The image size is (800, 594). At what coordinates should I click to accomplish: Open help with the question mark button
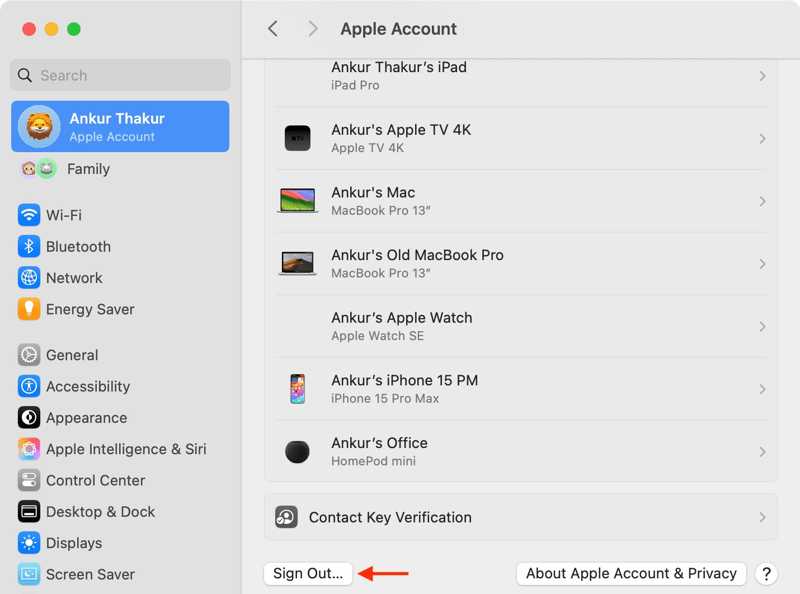[766, 574]
